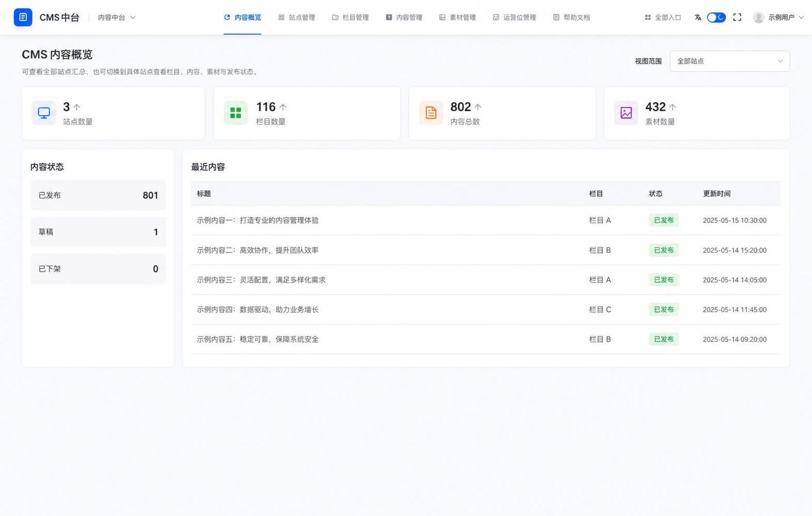812x516 pixels.
Task: Click the up arrow next to 116
Action: (x=283, y=107)
